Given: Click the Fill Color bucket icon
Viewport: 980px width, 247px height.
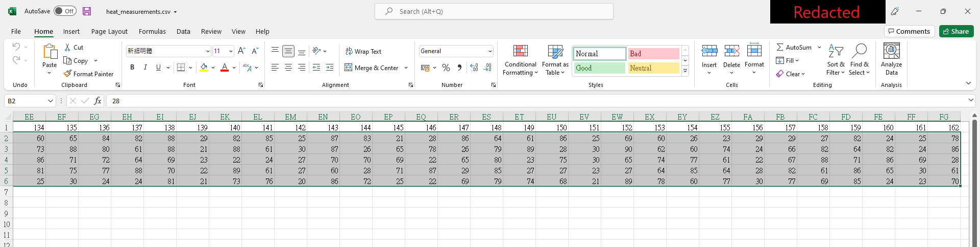Looking at the screenshot, I should (204, 67).
